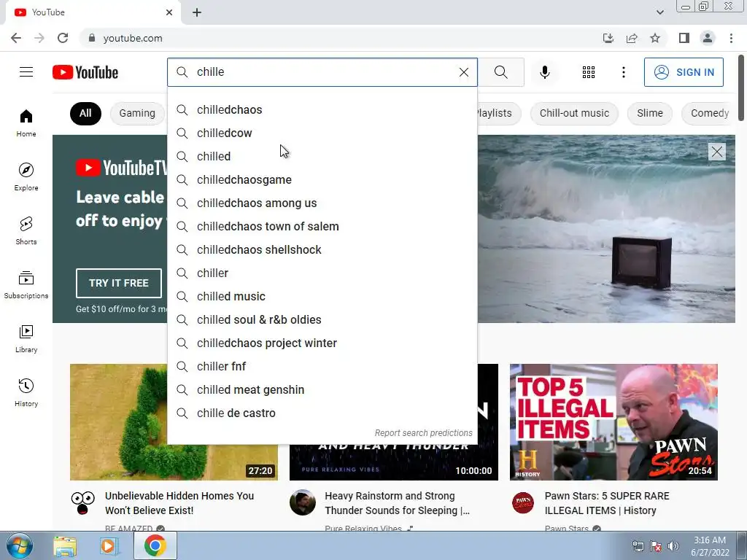Expand the tab search dropdown arrow
Image resolution: width=747 pixels, height=560 pixels.
tap(659, 12)
